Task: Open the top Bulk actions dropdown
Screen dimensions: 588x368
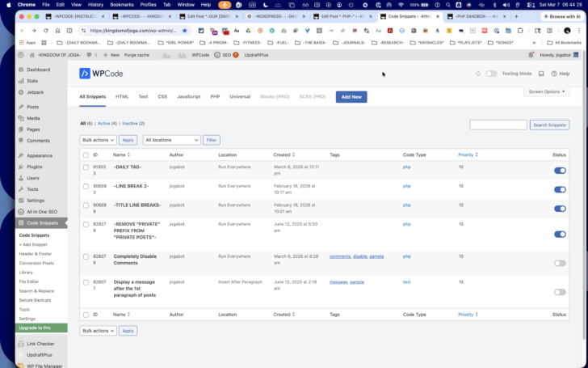Action: click(x=99, y=140)
